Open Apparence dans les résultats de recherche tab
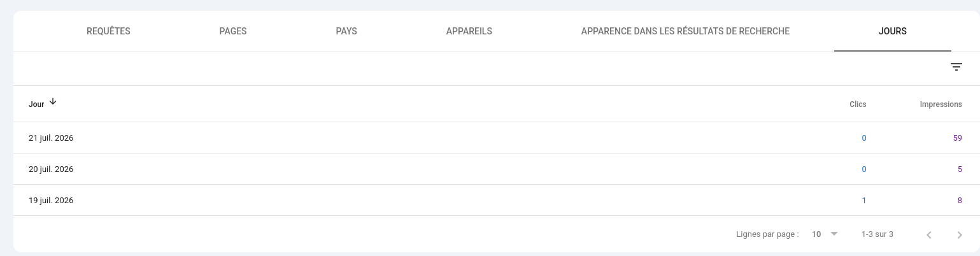980x256 pixels. pos(685,31)
